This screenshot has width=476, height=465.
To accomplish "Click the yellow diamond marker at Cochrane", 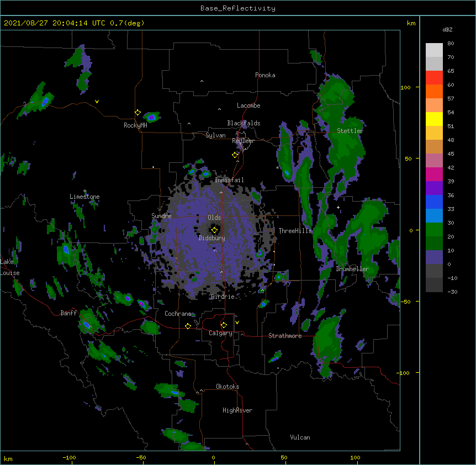I will click(188, 326).
